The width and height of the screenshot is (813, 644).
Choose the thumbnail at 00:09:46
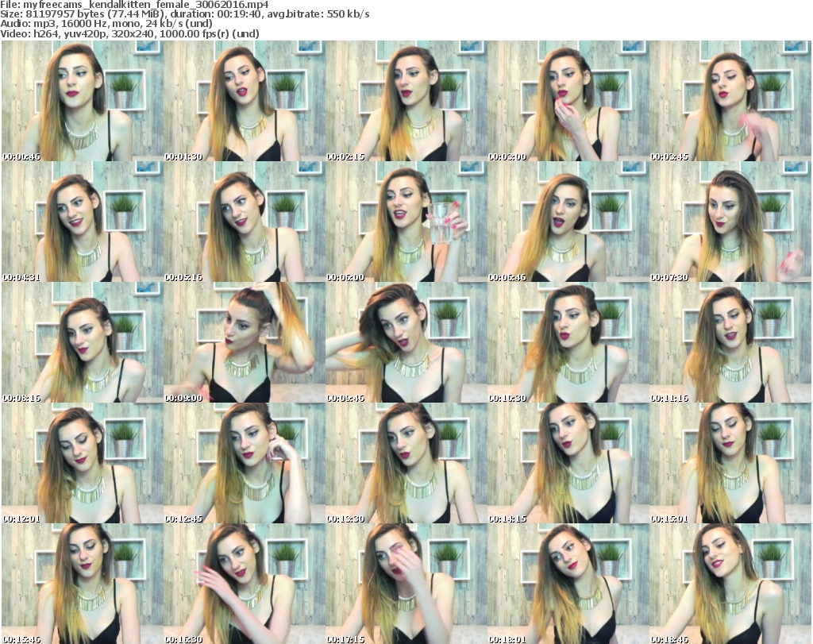point(406,342)
